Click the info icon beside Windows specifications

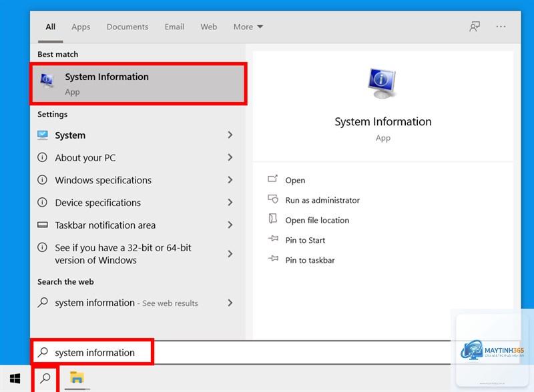[42, 180]
